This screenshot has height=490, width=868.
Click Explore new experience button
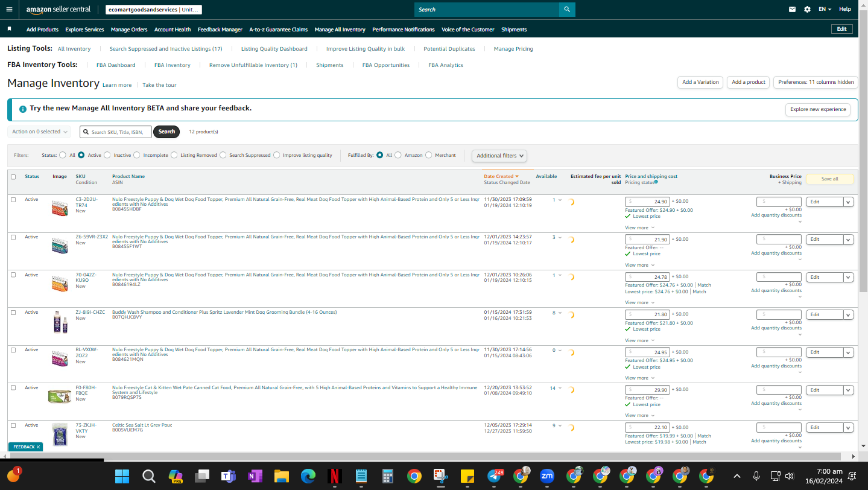[818, 109]
